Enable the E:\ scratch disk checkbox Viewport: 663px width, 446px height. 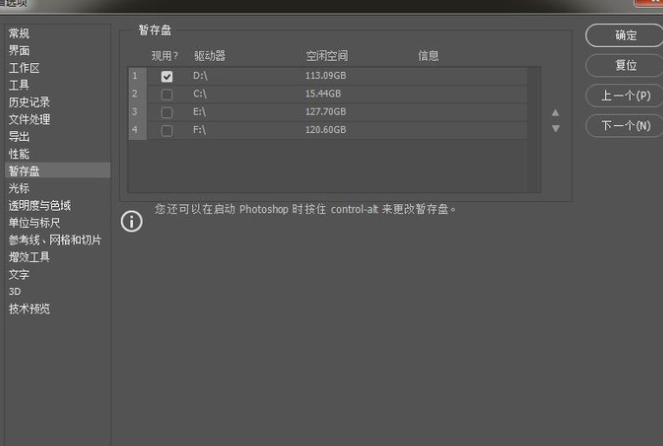point(167,112)
